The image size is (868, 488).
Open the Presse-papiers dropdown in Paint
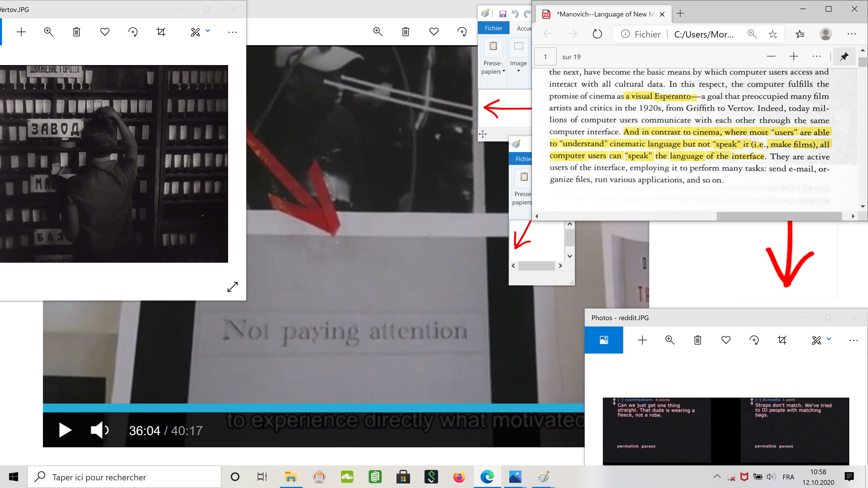493,67
